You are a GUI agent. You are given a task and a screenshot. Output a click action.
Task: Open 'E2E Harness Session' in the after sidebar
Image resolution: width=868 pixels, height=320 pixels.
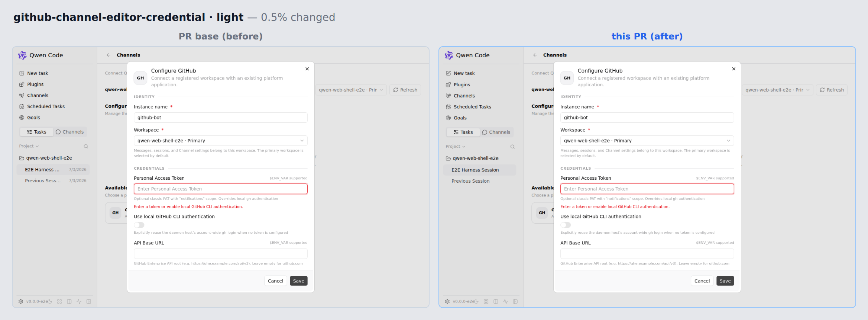480,170
